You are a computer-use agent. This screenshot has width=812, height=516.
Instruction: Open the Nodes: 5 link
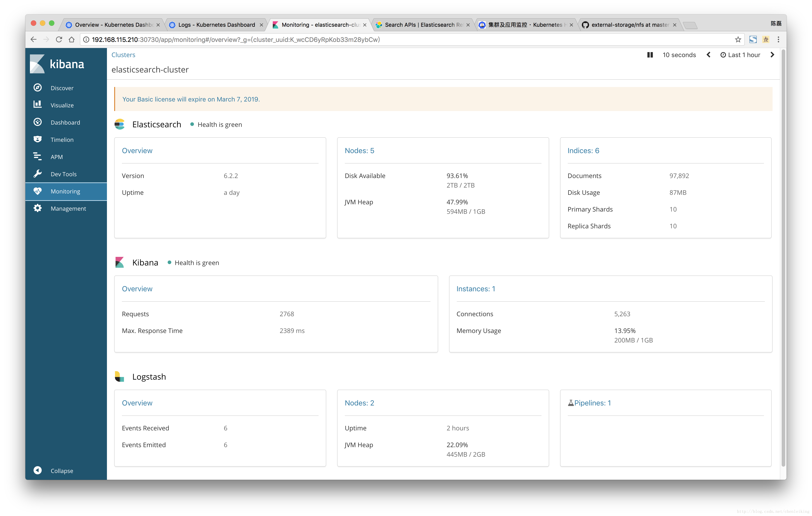click(359, 151)
